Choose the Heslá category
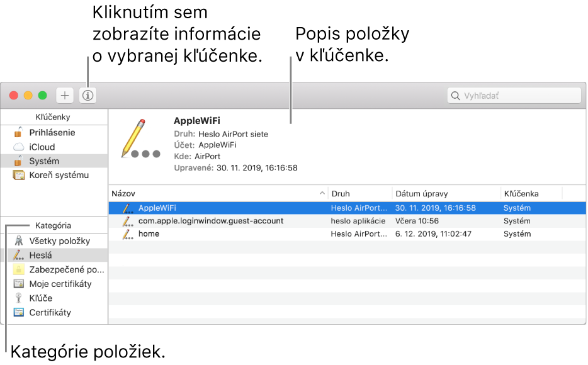Screen dimensions: 588x365 pos(54,255)
